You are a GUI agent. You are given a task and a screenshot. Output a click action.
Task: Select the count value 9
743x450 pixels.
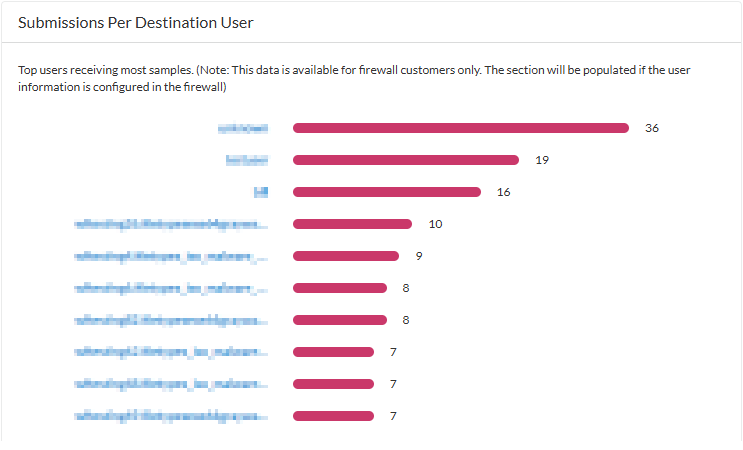pos(419,256)
